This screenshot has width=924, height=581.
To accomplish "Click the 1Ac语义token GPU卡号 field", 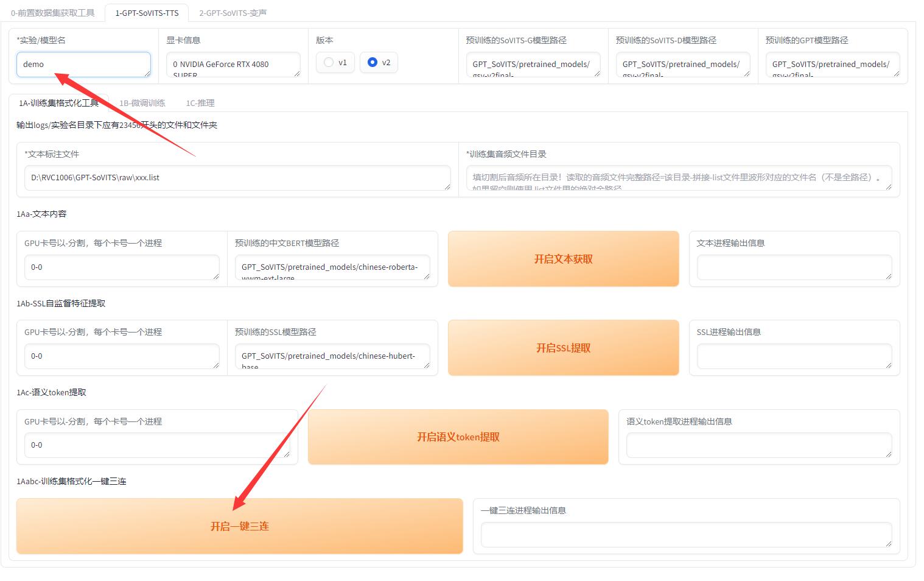I will (x=157, y=445).
